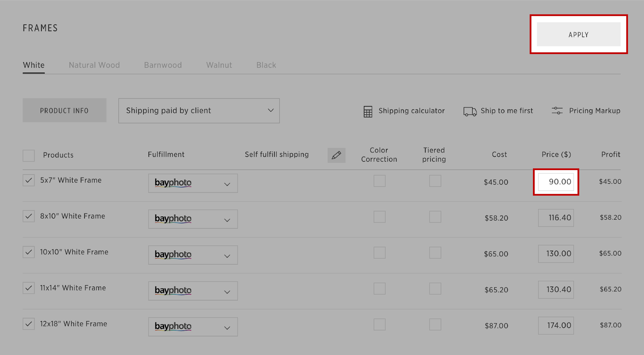
Task: Switch to the Barnwood tab
Action: click(x=163, y=65)
